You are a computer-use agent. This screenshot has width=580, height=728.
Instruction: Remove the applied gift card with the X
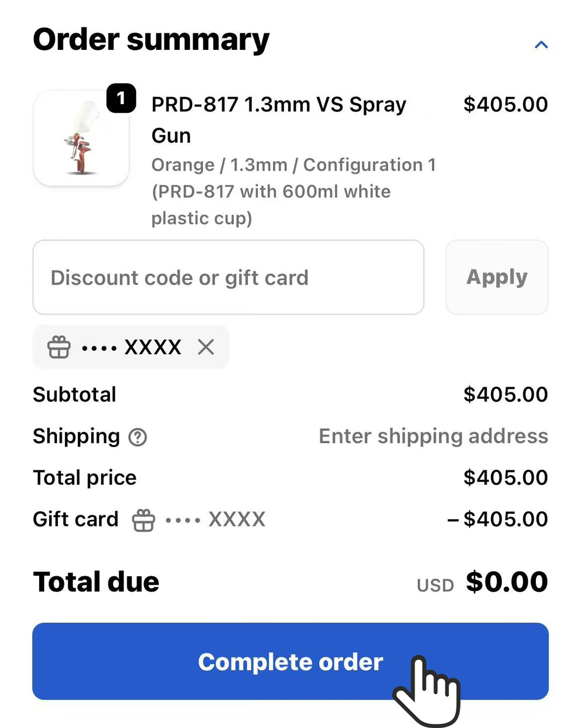tap(206, 347)
